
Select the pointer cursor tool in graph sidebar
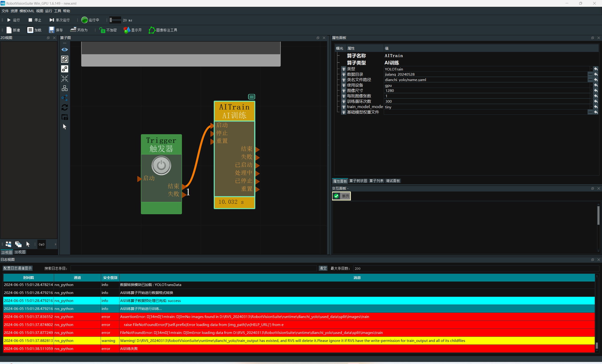click(64, 127)
